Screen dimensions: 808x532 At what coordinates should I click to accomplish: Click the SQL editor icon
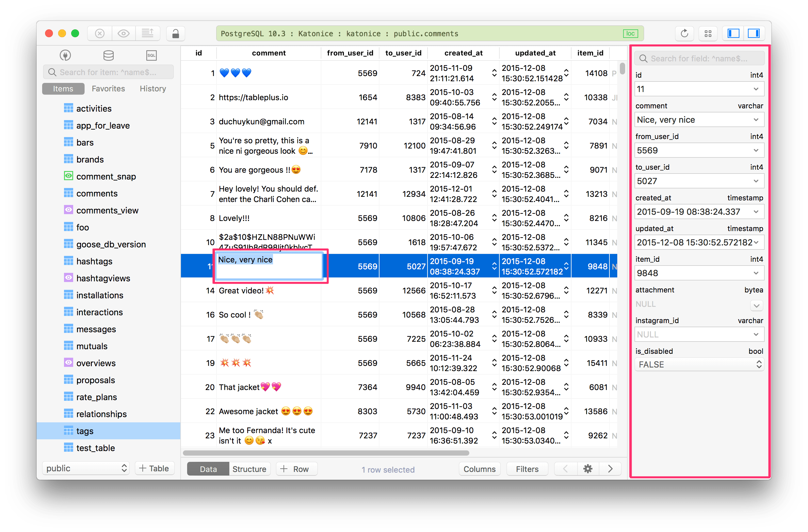tap(151, 56)
